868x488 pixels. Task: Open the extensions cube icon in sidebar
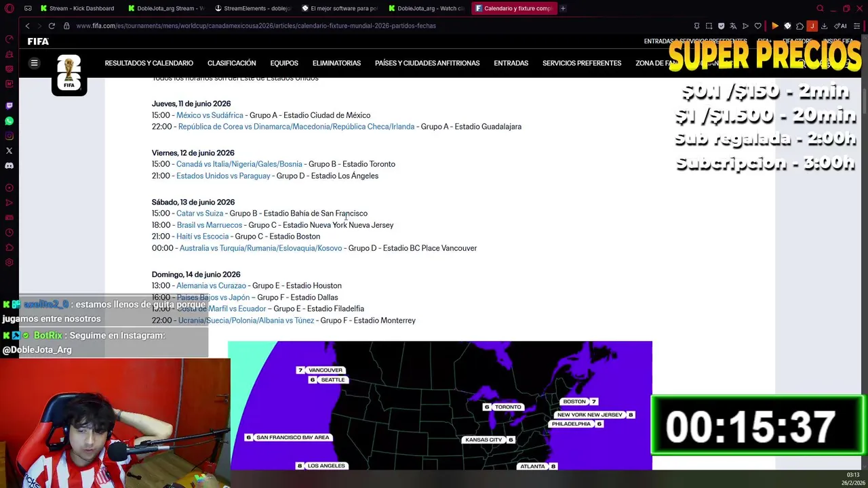coord(9,247)
